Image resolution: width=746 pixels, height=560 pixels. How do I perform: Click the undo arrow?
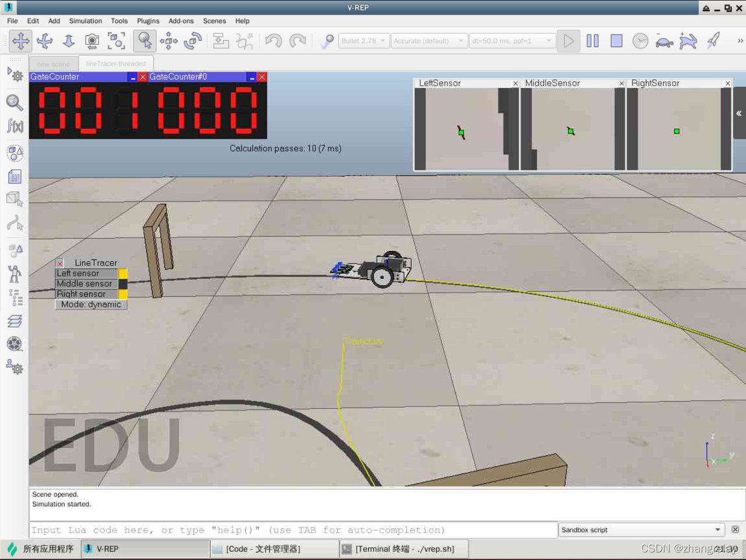pos(273,41)
